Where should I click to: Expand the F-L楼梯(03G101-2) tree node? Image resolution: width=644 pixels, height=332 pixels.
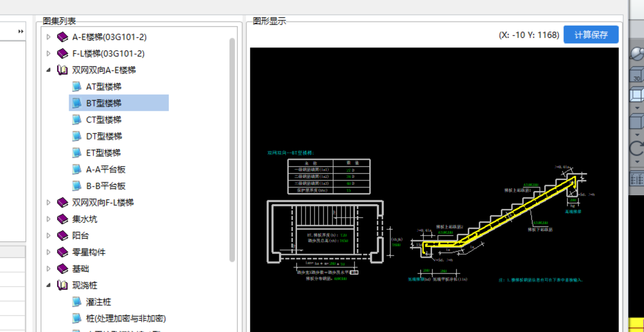pos(49,54)
